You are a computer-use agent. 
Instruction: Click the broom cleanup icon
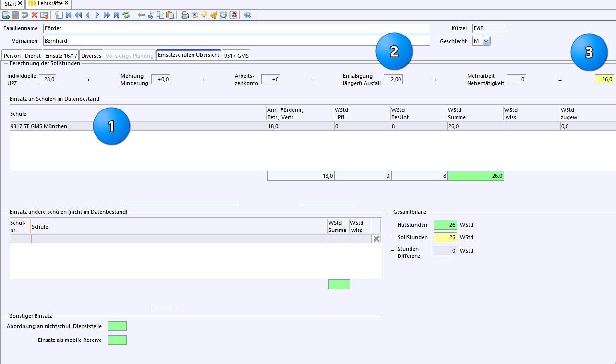pyautogui.click(x=214, y=15)
